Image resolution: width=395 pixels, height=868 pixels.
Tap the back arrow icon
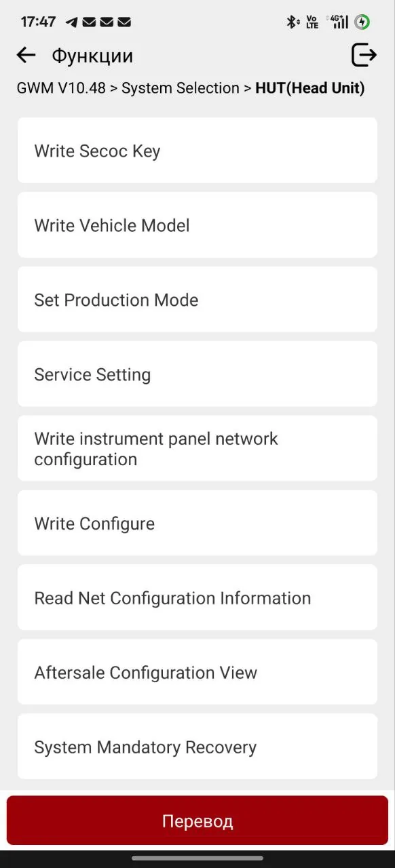pos(26,55)
